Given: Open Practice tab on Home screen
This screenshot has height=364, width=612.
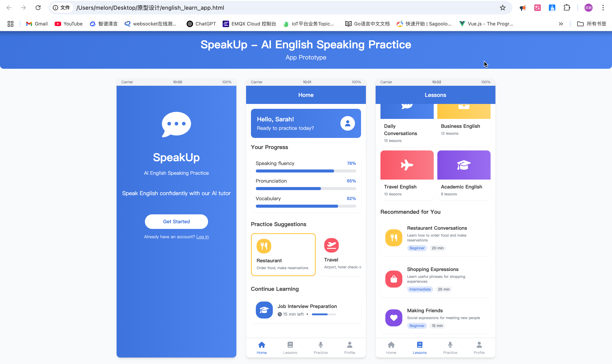Looking at the screenshot, I should 320,348.
